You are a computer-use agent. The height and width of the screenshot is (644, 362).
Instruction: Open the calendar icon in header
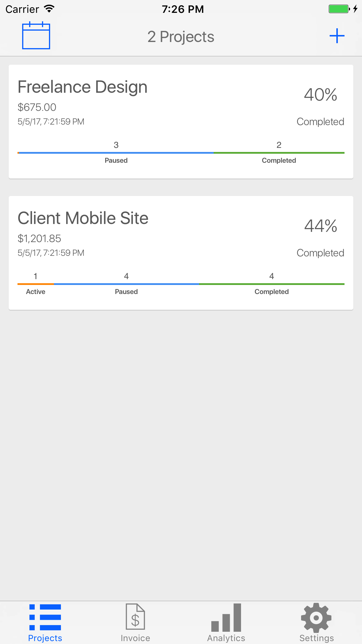36,36
